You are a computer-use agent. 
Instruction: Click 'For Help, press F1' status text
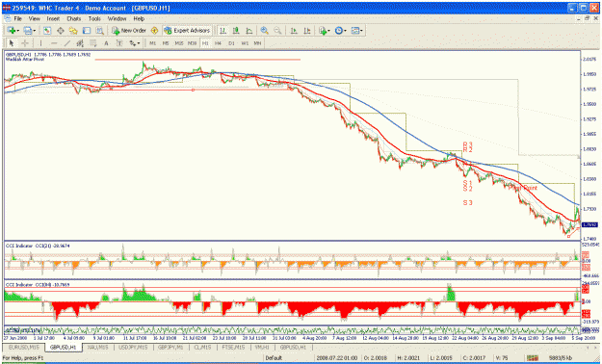click(x=23, y=358)
